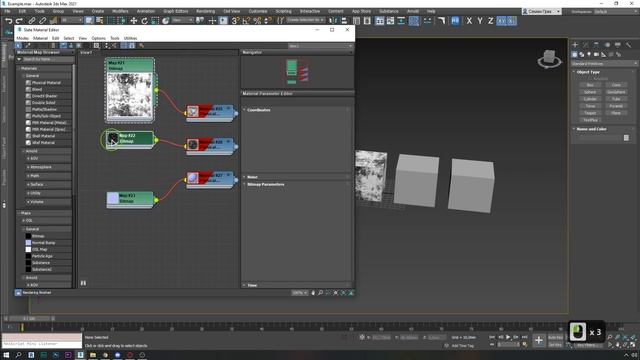Collapse the Bitmap Parameters rollout
This screenshot has width=640, height=360.
[266, 184]
